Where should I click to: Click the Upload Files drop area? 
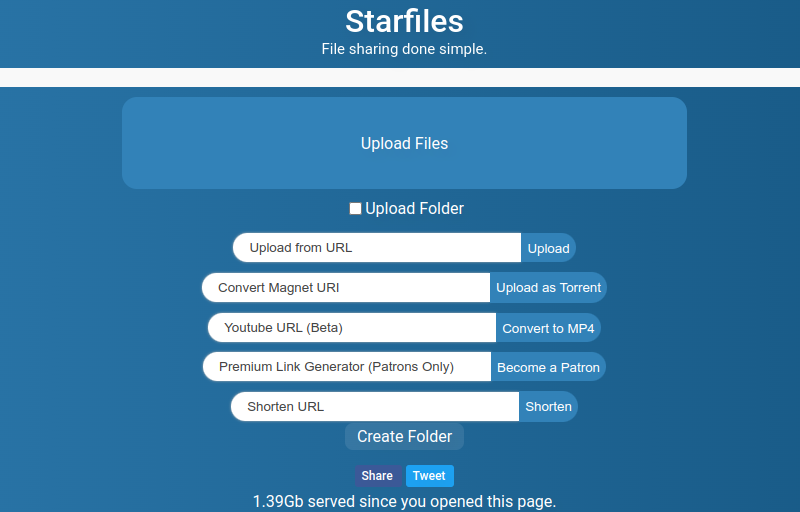tap(404, 143)
